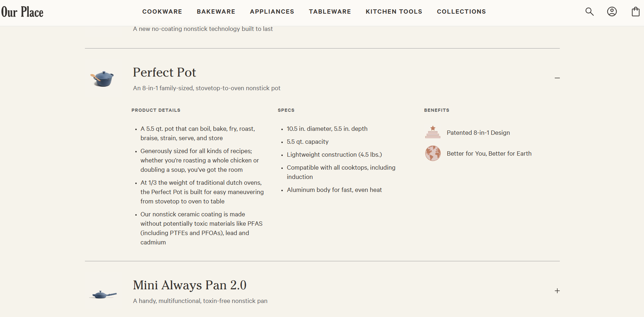Viewport: 644px width, 317px height.
Task: Open the Bakeware menu
Action: [216, 12]
